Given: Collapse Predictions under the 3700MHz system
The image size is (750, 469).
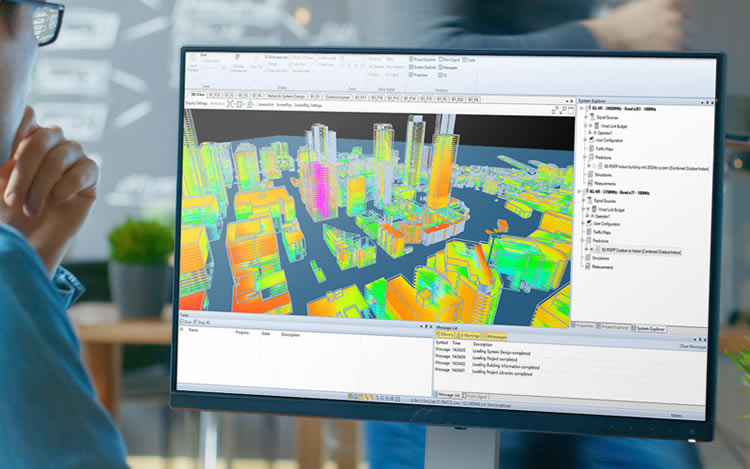Looking at the screenshot, I should click(582, 240).
